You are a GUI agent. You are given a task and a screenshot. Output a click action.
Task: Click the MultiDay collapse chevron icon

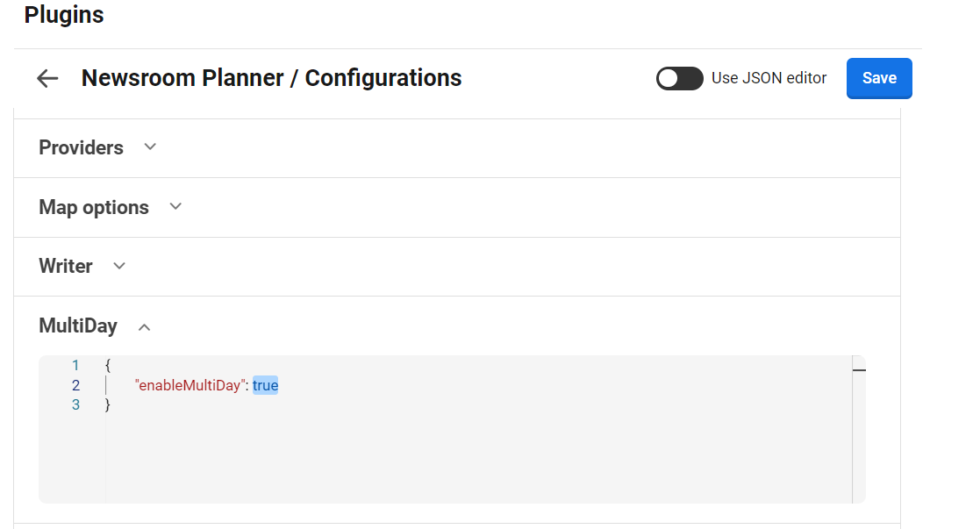(144, 325)
